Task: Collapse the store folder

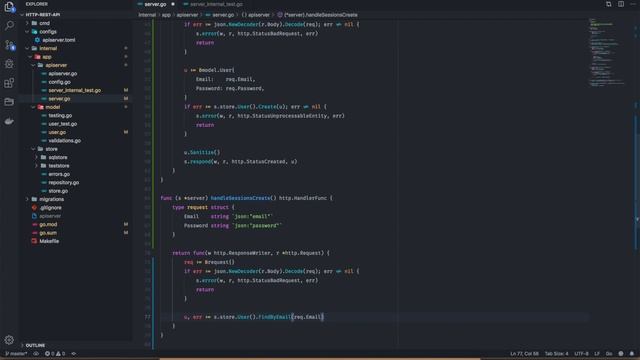Action: pos(51,149)
